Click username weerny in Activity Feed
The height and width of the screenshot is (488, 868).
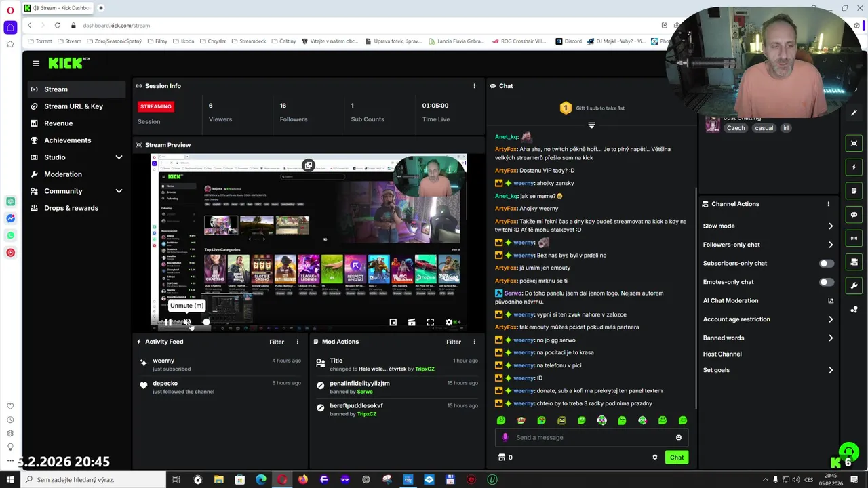pyautogui.click(x=163, y=361)
